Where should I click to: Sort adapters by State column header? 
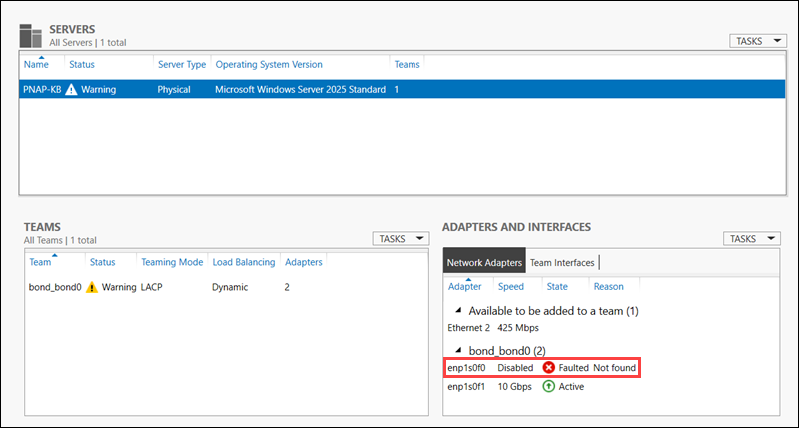coord(557,287)
